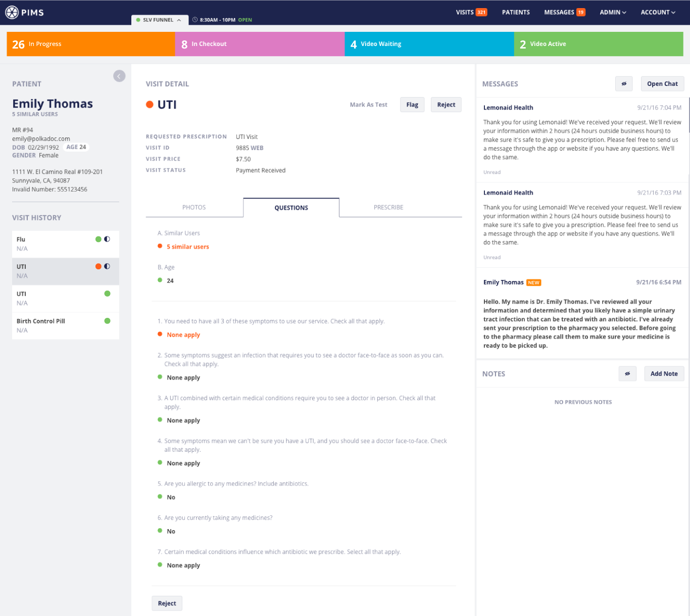Screen dimensions: 690x616
Task: Click the Open Chat button
Action: [662, 83]
